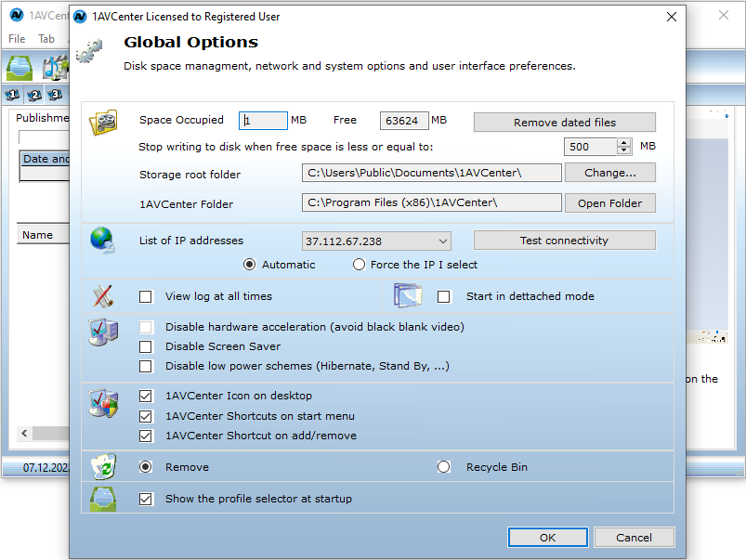Confirm settings with OK button
746x560 pixels.
tap(547, 538)
